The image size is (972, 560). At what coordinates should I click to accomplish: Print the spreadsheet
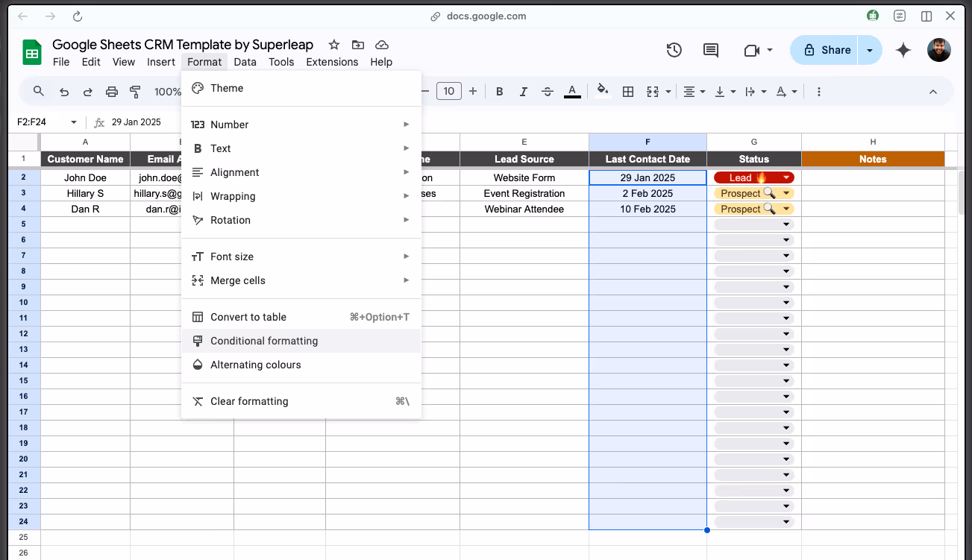(x=112, y=92)
